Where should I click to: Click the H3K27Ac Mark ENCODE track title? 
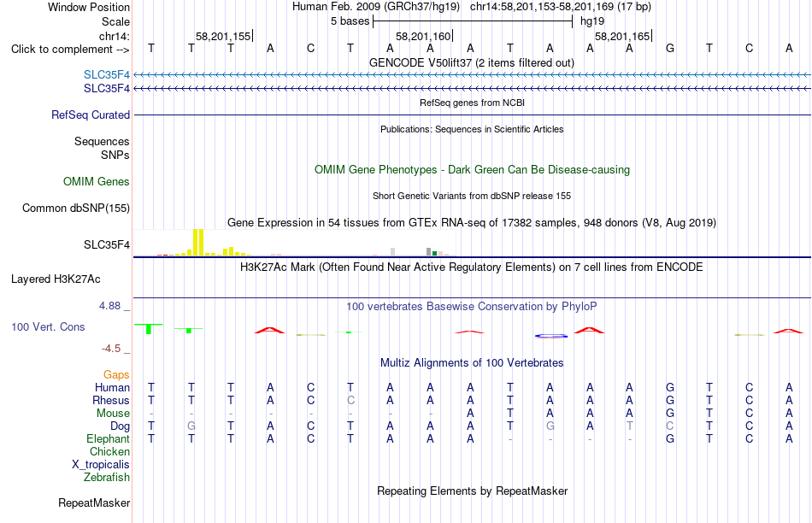[x=472, y=267]
